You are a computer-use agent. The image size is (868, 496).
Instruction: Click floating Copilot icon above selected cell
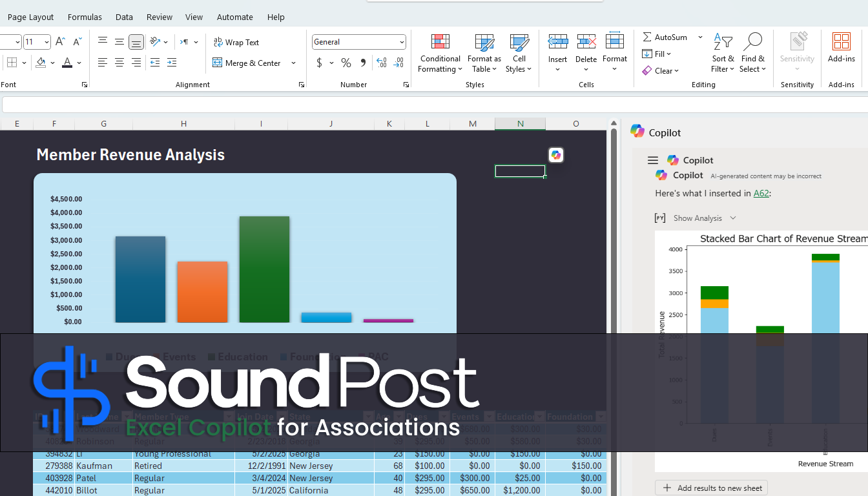pyautogui.click(x=556, y=155)
